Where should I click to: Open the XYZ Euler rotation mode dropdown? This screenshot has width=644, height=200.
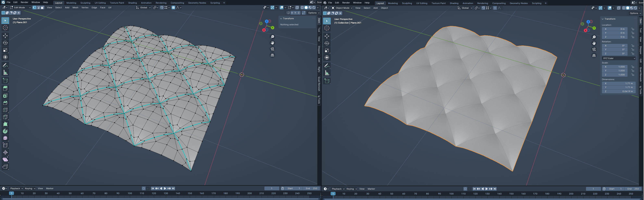click(x=619, y=58)
